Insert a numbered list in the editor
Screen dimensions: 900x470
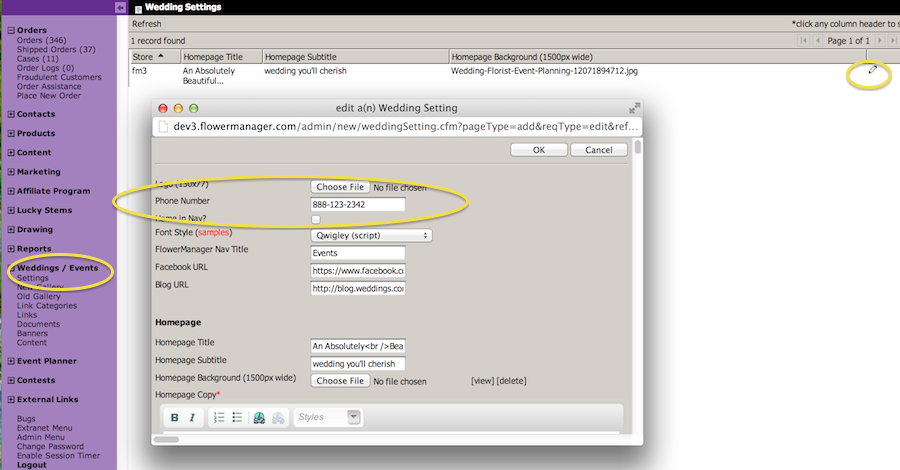pyautogui.click(x=220, y=417)
